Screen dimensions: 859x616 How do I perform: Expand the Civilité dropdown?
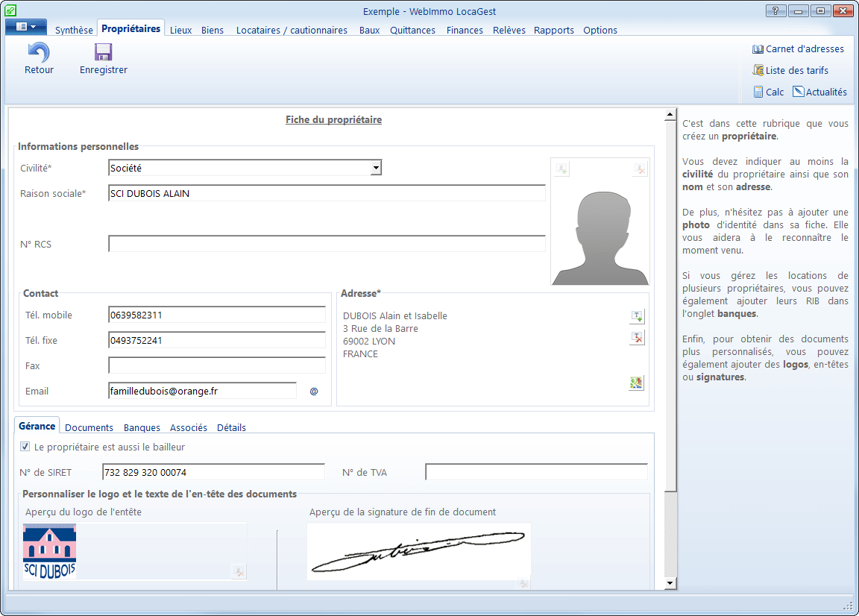pos(377,168)
